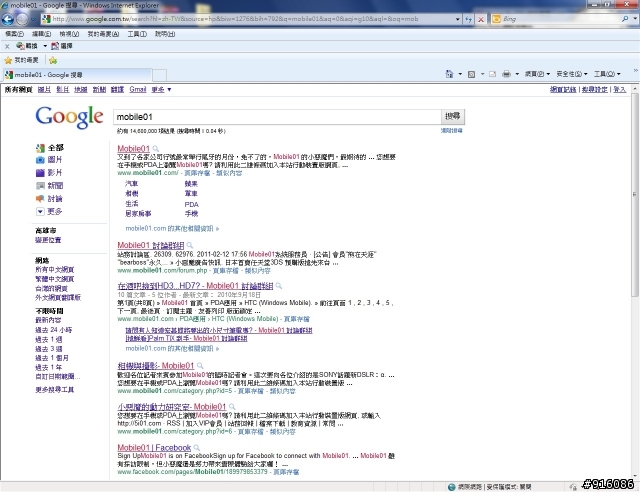
Task: Select the mobile01 - Google tab
Action: (x=77, y=75)
